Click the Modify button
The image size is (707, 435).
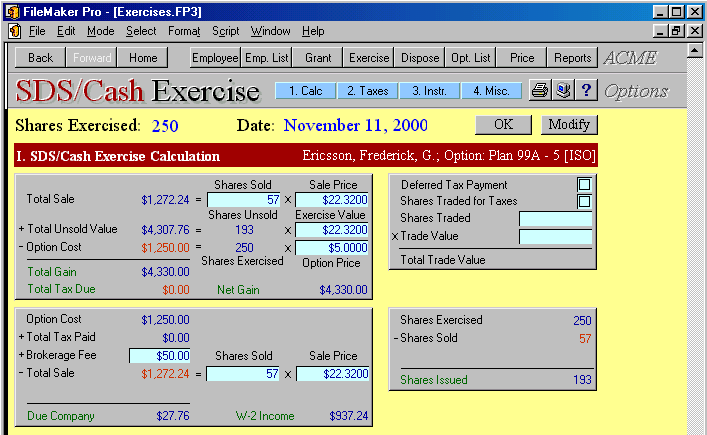569,125
